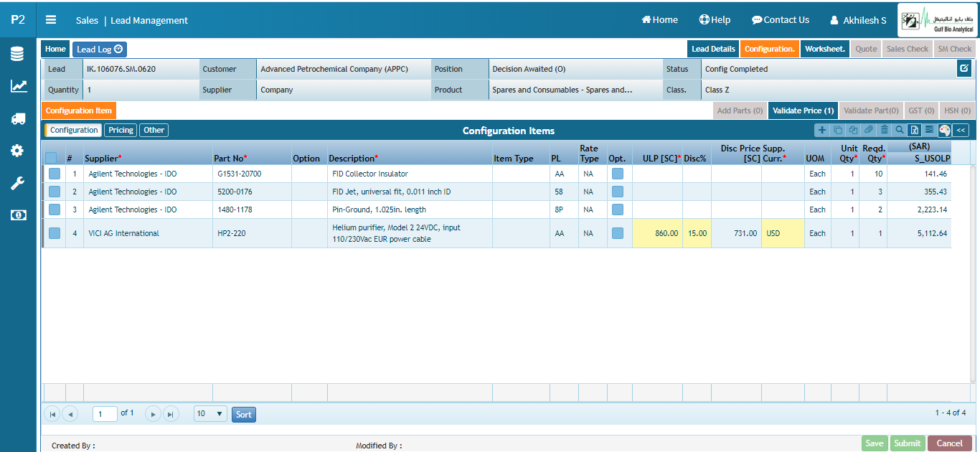
Task: Click the Sort button
Action: coord(244,414)
